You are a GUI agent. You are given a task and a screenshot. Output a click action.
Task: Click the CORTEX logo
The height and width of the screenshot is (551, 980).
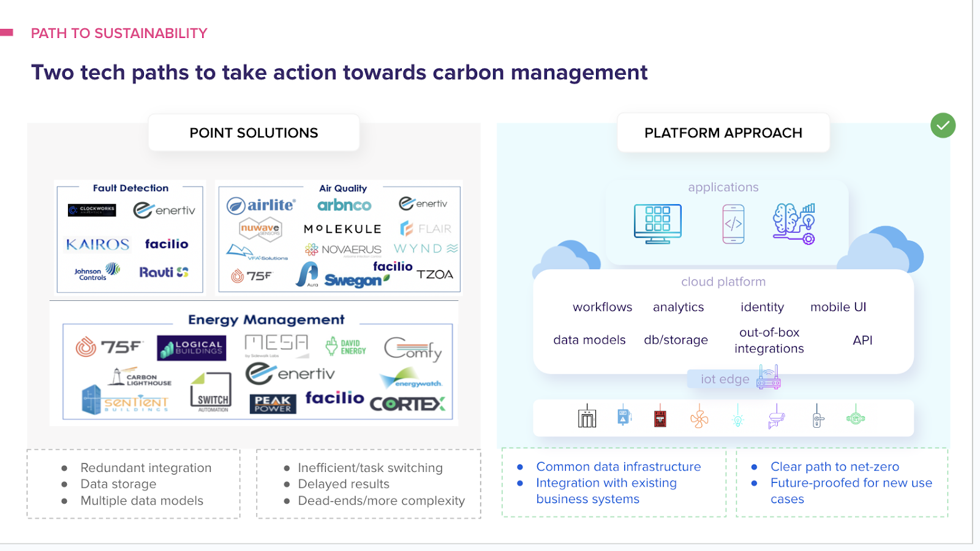(x=407, y=404)
